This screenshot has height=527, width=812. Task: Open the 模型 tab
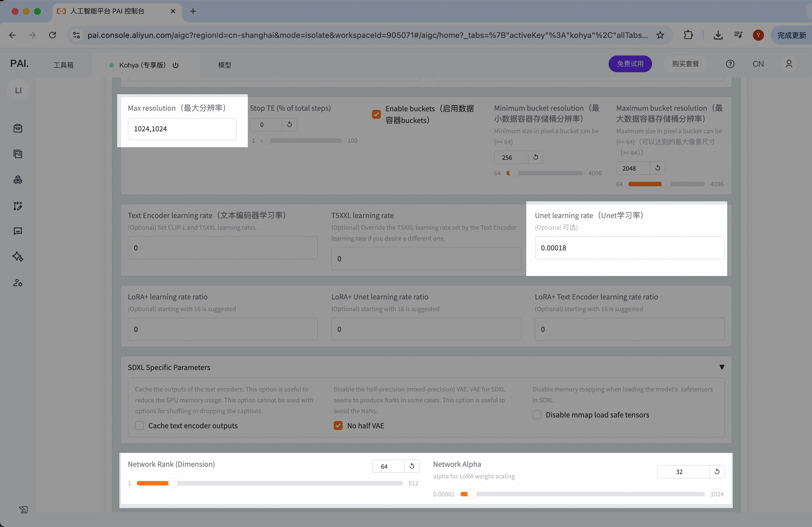(225, 65)
